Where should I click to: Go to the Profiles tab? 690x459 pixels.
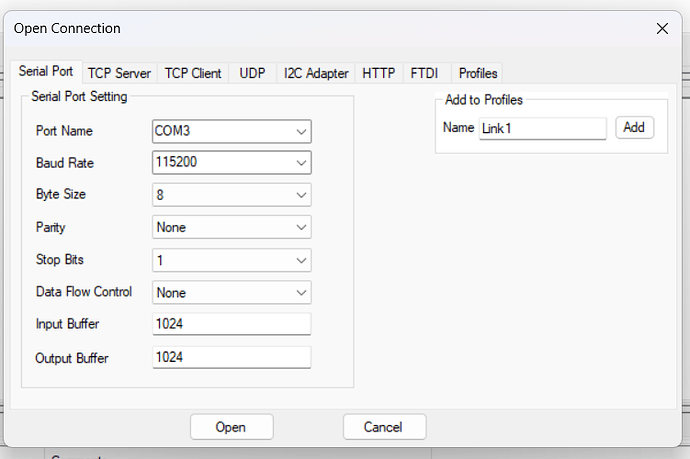478,73
